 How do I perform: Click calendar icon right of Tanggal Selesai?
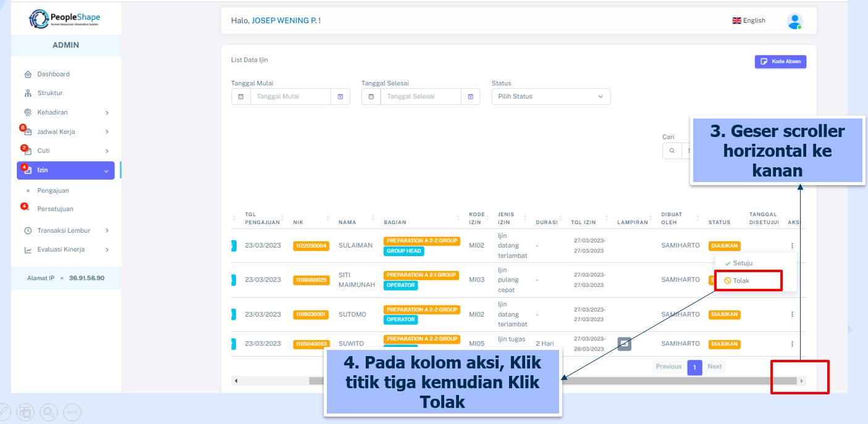tap(470, 97)
